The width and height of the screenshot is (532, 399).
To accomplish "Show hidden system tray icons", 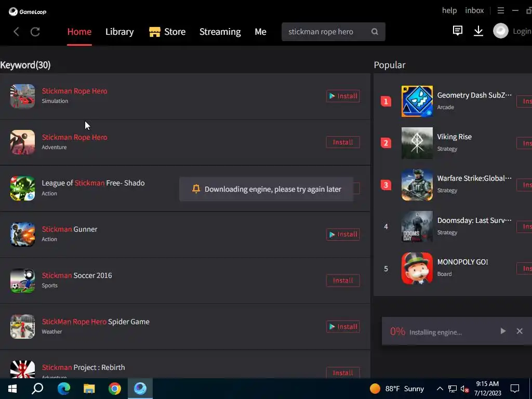I will (x=440, y=389).
